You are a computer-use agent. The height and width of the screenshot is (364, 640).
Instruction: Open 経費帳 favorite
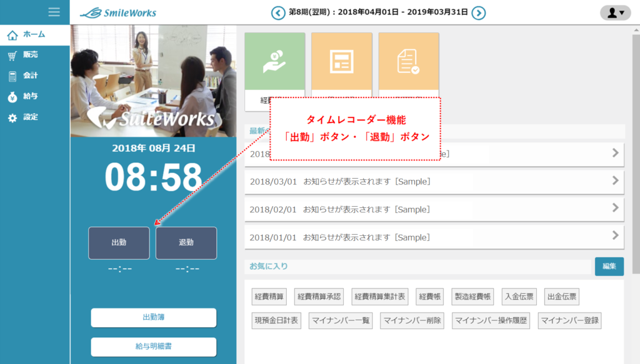tap(430, 297)
